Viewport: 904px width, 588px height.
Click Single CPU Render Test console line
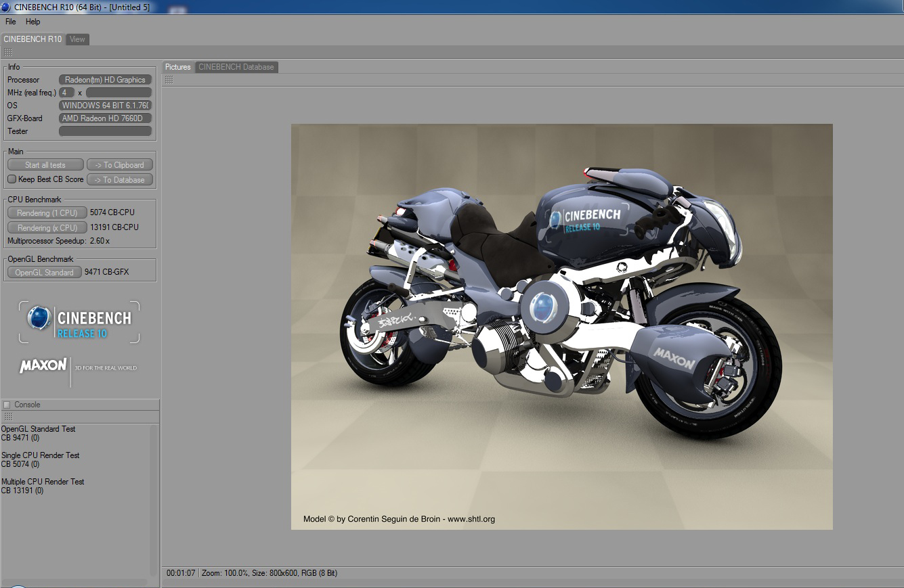pyautogui.click(x=41, y=455)
